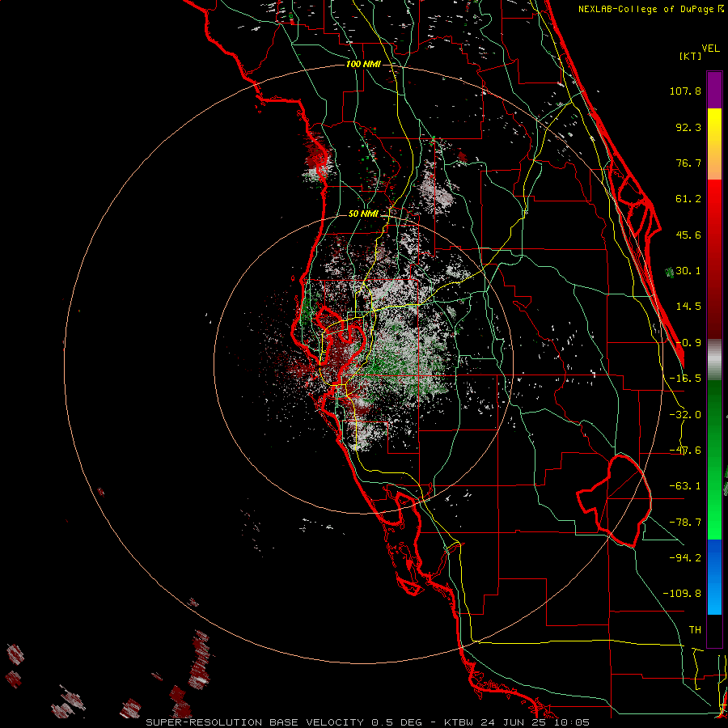Click the TH legend label

click(x=695, y=629)
